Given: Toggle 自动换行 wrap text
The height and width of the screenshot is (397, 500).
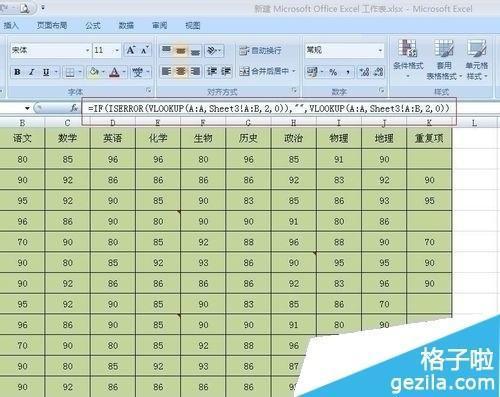Looking at the screenshot, I should (261, 51).
